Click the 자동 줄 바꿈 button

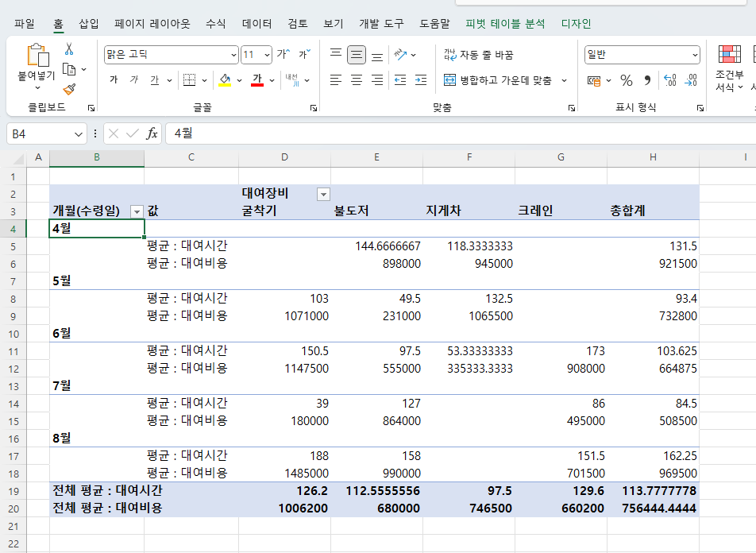coord(479,55)
